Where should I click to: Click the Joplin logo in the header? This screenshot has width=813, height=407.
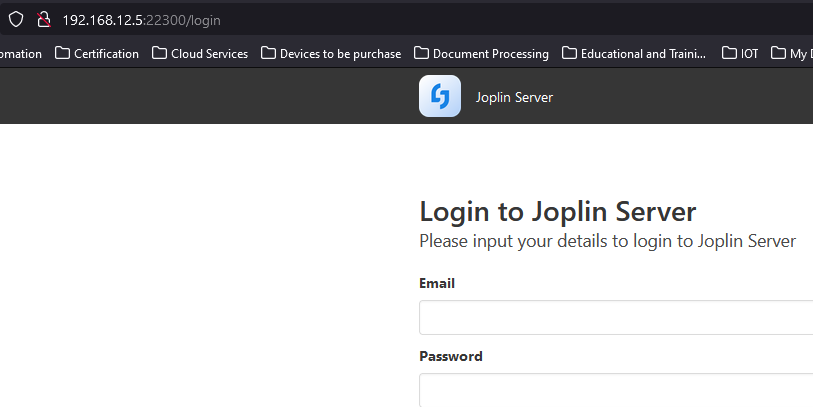coord(440,96)
